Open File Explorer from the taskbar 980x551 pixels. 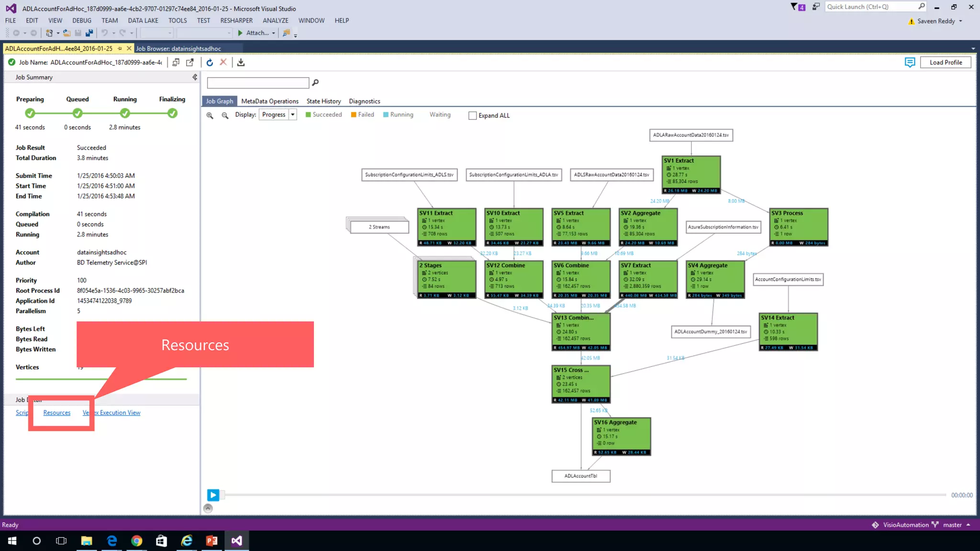(87, 540)
